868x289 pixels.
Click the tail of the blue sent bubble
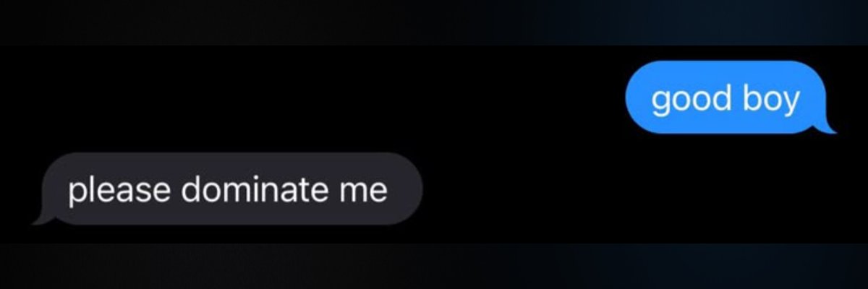point(827,127)
